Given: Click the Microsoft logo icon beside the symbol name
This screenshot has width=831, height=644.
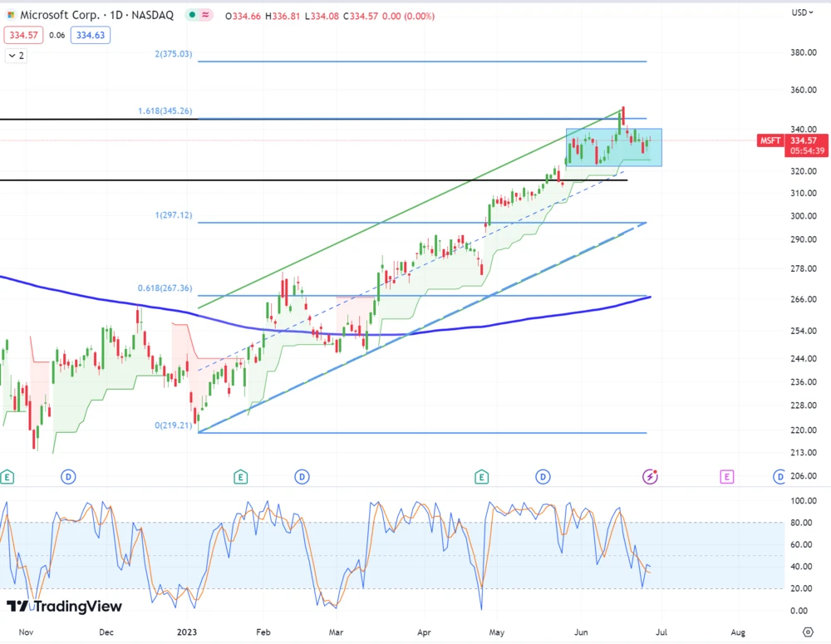Looking at the screenshot, I should coord(10,15).
